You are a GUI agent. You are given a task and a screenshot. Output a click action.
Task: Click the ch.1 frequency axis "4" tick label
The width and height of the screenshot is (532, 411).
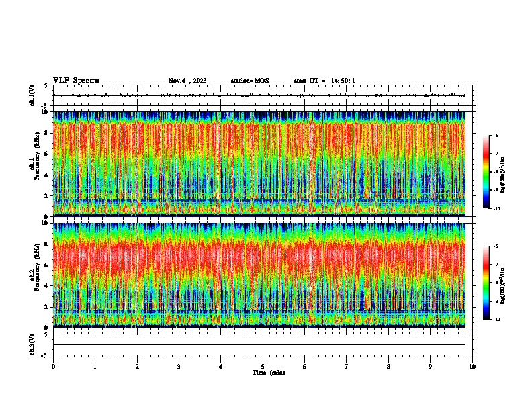click(47, 175)
